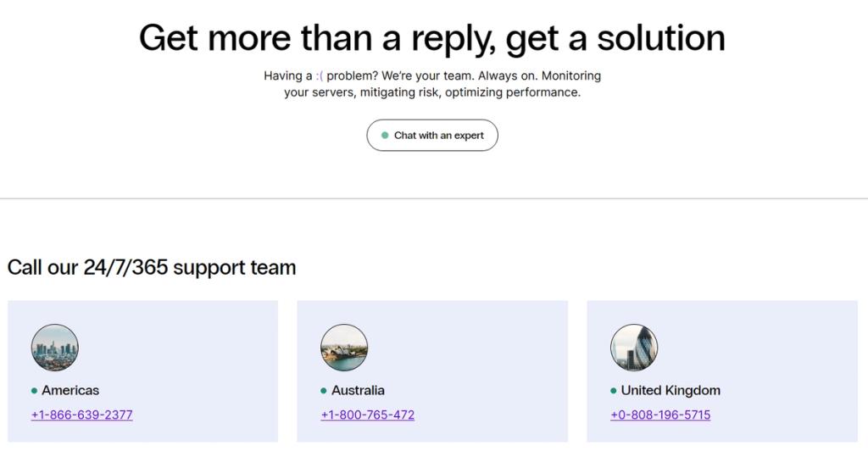Select the Sydney Opera House circular image

[x=344, y=348]
